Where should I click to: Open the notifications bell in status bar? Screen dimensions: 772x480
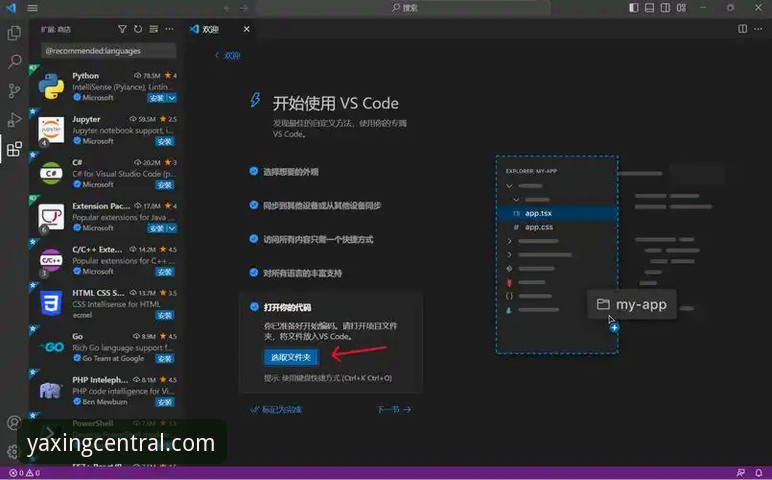(759, 473)
